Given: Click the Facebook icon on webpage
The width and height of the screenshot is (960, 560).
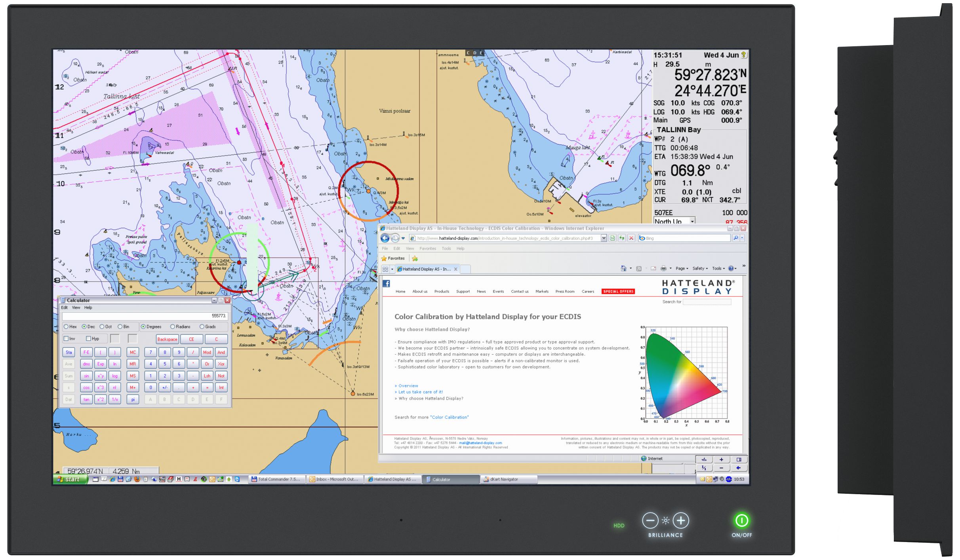Looking at the screenshot, I should click(x=387, y=283).
